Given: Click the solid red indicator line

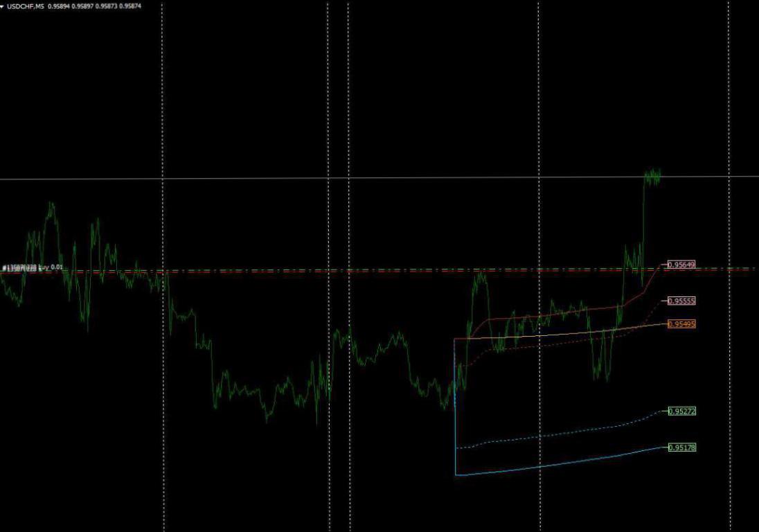Looking at the screenshot, I should pyautogui.click(x=554, y=315).
